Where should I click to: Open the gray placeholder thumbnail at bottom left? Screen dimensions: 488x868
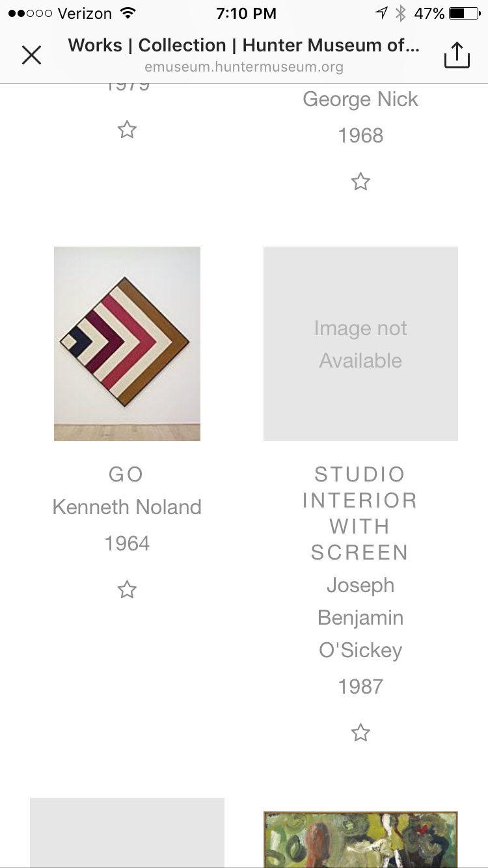[x=127, y=833]
